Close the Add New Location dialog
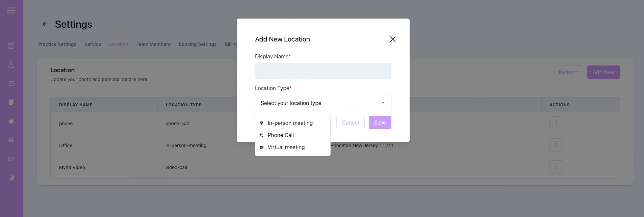 (392, 39)
